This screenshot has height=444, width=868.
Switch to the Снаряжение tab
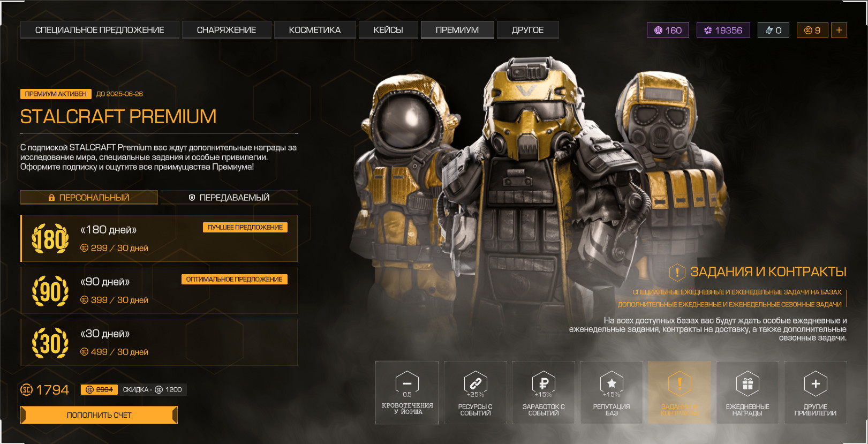coord(227,30)
